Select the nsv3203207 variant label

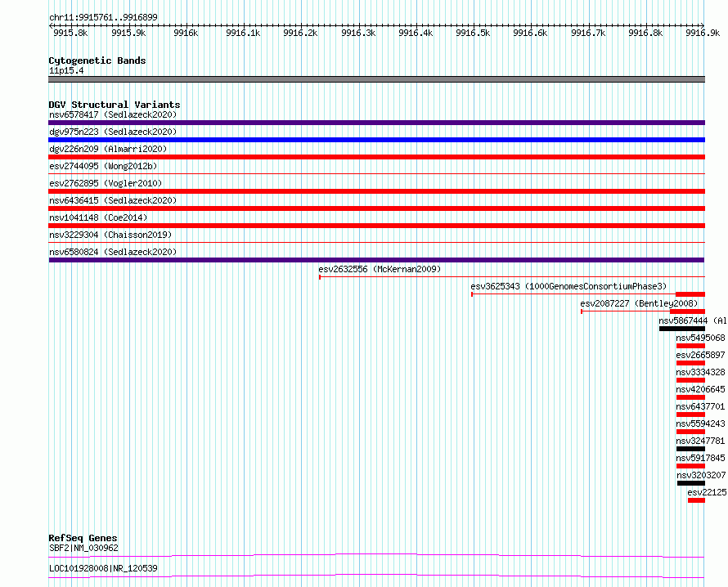point(701,475)
